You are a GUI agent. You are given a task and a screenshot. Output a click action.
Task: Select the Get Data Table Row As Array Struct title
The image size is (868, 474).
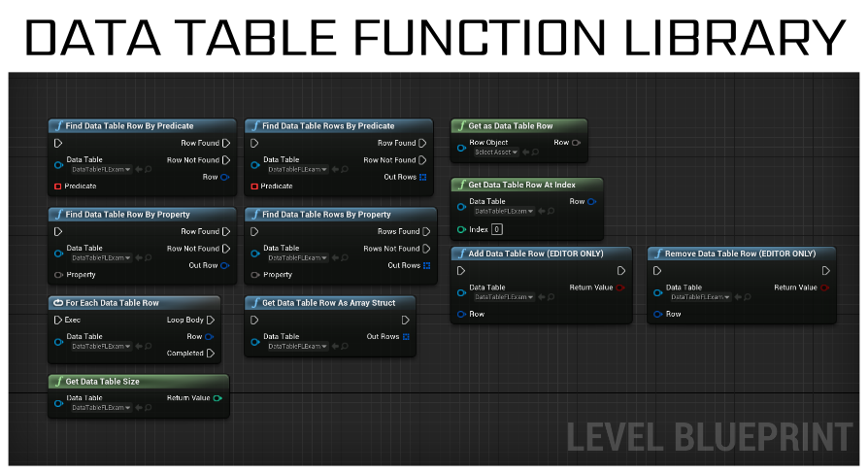[329, 303]
